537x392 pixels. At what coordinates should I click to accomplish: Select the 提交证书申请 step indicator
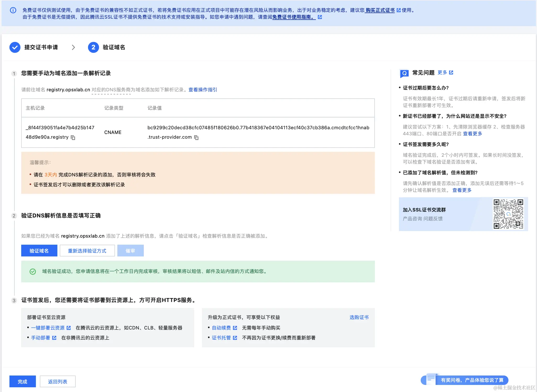click(x=41, y=47)
